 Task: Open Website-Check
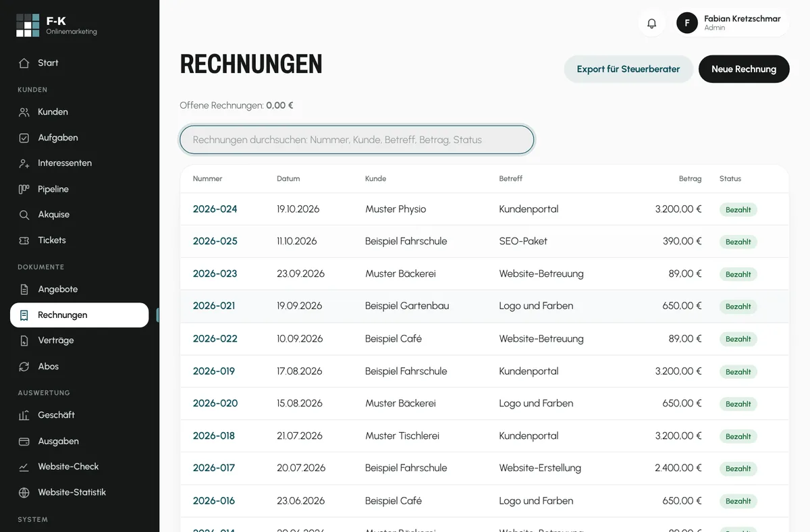80,467
